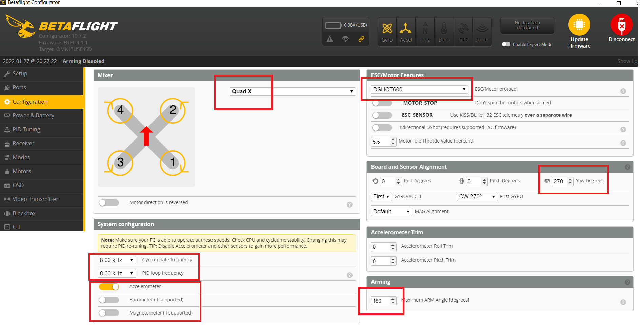Enable the Magnetometer switch
The image size is (644, 325).
[109, 313]
